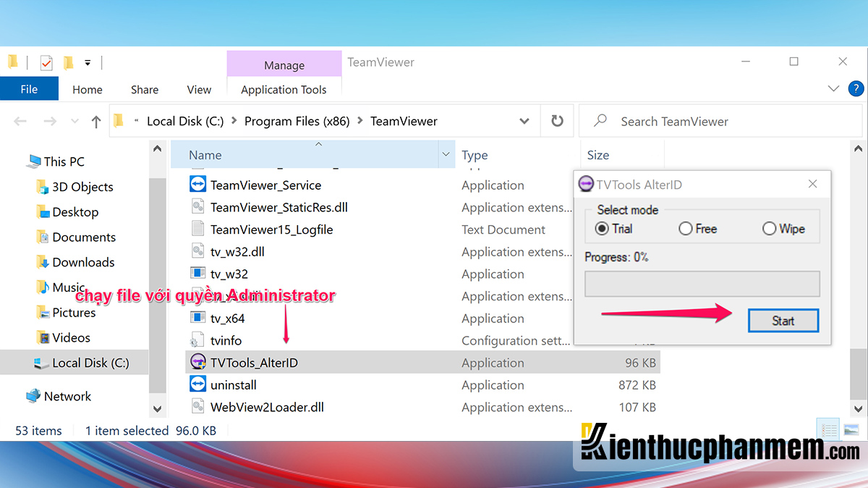Click in the Search TeamViewer box

(x=719, y=122)
